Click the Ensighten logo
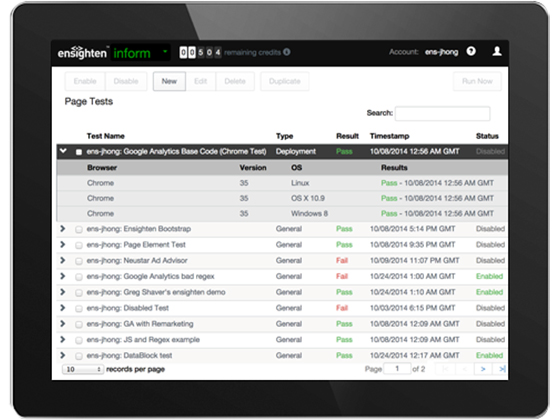The image size is (560, 420). coord(82,52)
